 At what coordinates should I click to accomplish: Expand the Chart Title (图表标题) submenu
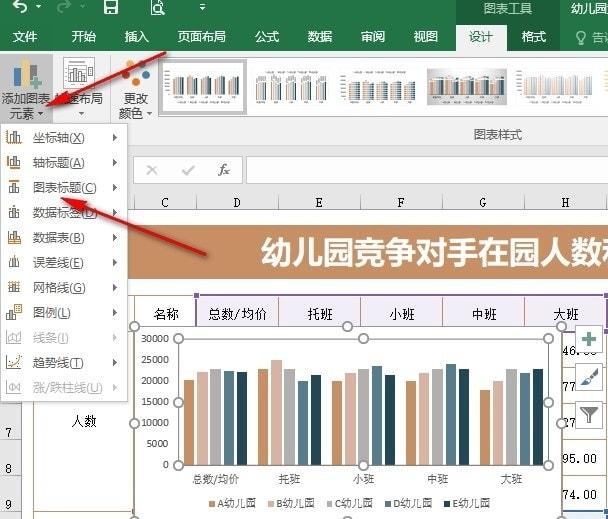pos(64,188)
